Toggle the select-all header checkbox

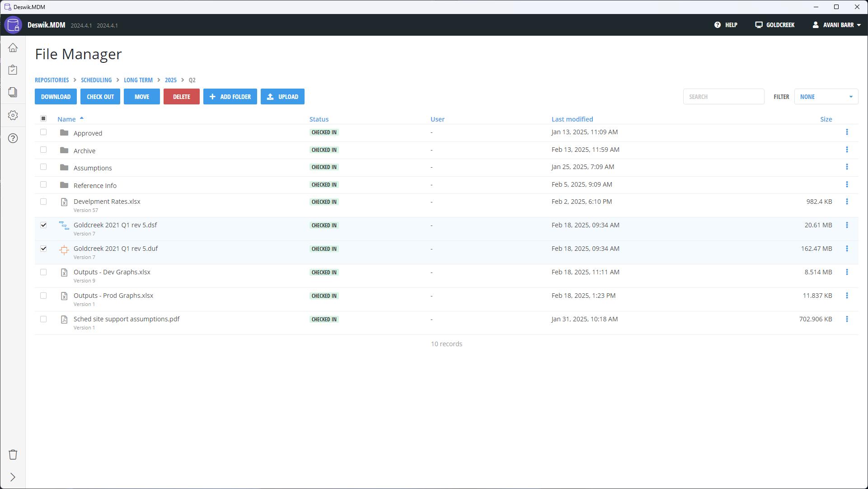point(43,118)
